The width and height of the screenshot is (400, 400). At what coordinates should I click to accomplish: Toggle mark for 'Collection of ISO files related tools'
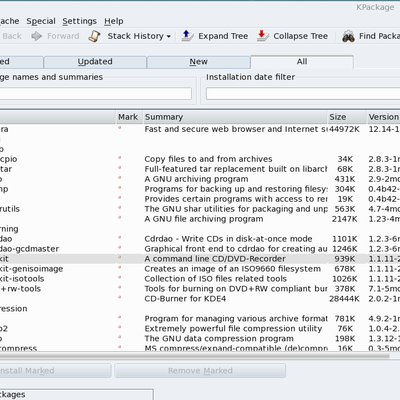point(119,277)
